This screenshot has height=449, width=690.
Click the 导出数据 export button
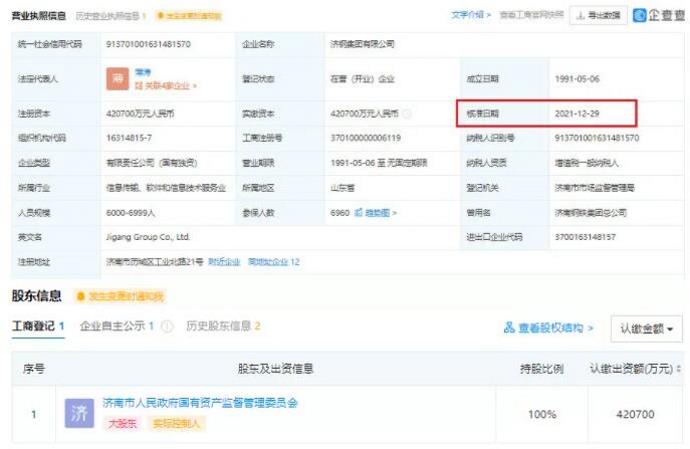click(x=597, y=16)
